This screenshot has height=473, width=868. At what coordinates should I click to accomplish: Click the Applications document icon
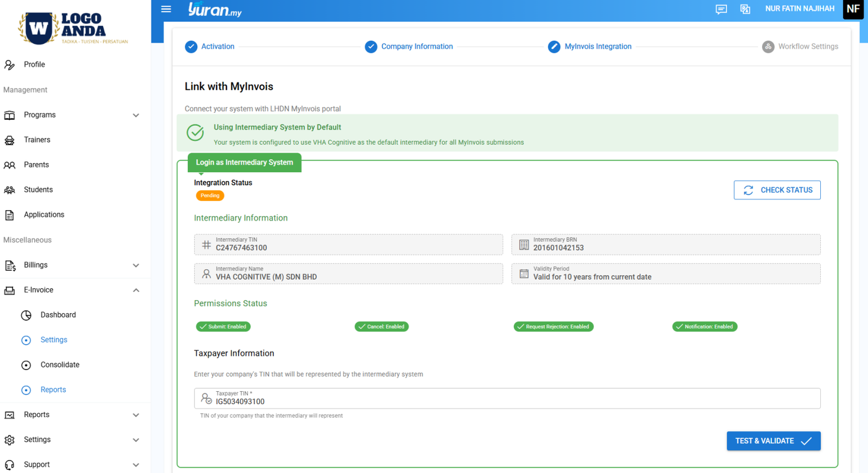10,215
